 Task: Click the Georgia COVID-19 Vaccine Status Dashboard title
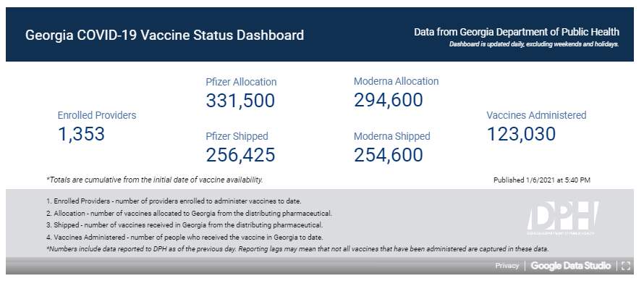(x=164, y=35)
